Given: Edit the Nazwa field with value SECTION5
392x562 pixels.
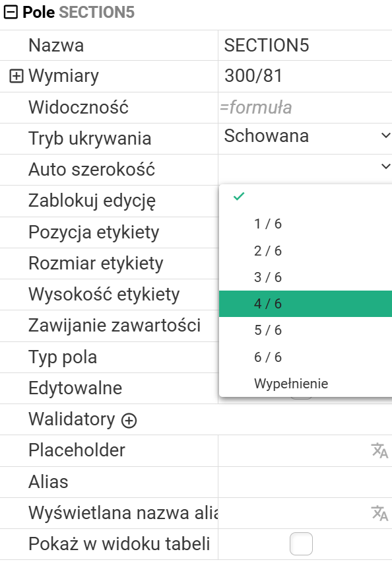Looking at the screenshot, I should tap(305, 46).
